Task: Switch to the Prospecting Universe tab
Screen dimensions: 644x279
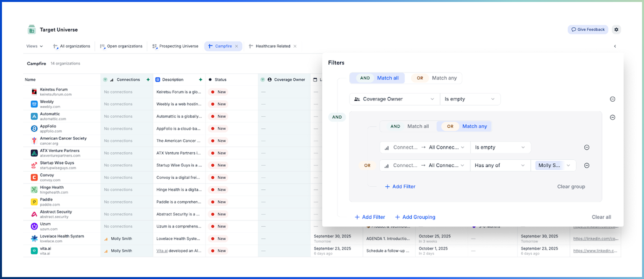Action: point(175,46)
